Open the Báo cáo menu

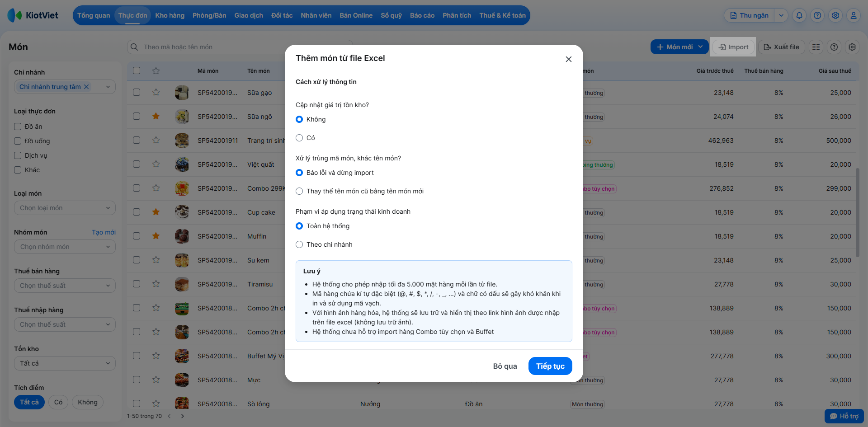(422, 15)
